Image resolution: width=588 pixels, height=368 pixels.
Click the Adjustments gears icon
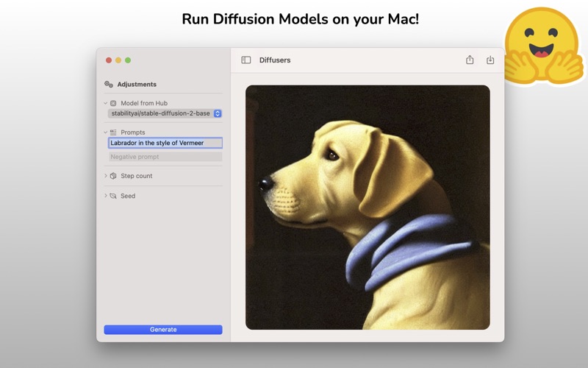click(109, 84)
